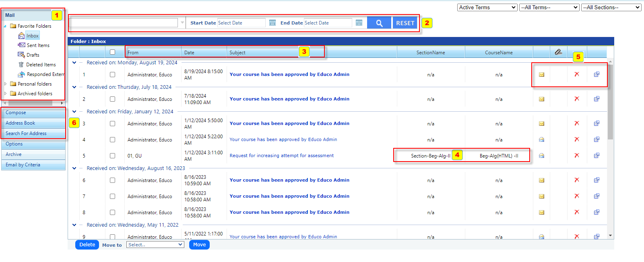Click the magnifier search button

(379, 23)
